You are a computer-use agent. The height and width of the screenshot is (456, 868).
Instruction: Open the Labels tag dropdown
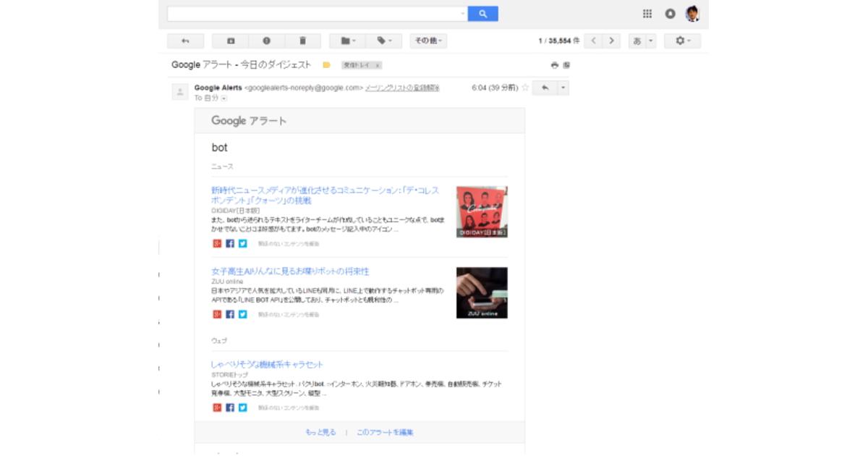tap(384, 41)
